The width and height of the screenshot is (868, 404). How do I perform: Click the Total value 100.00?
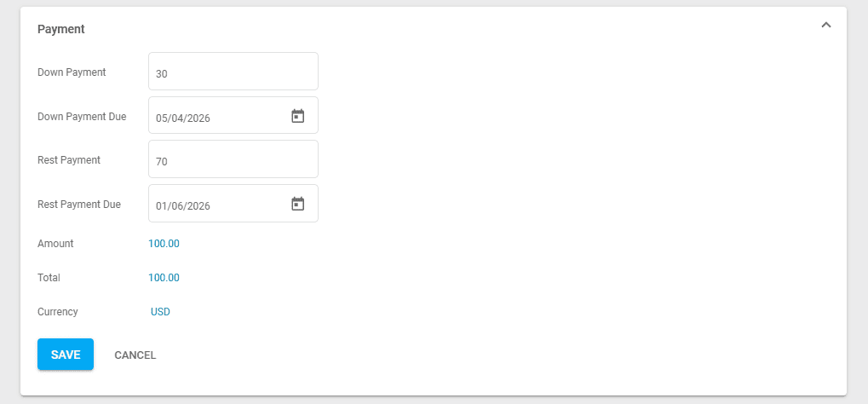164,278
